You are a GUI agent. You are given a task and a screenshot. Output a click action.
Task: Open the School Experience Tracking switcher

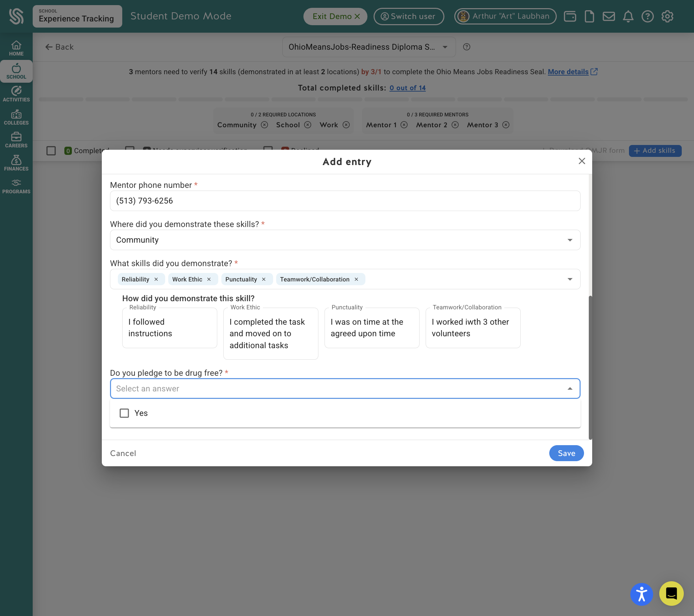click(x=77, y=16)
